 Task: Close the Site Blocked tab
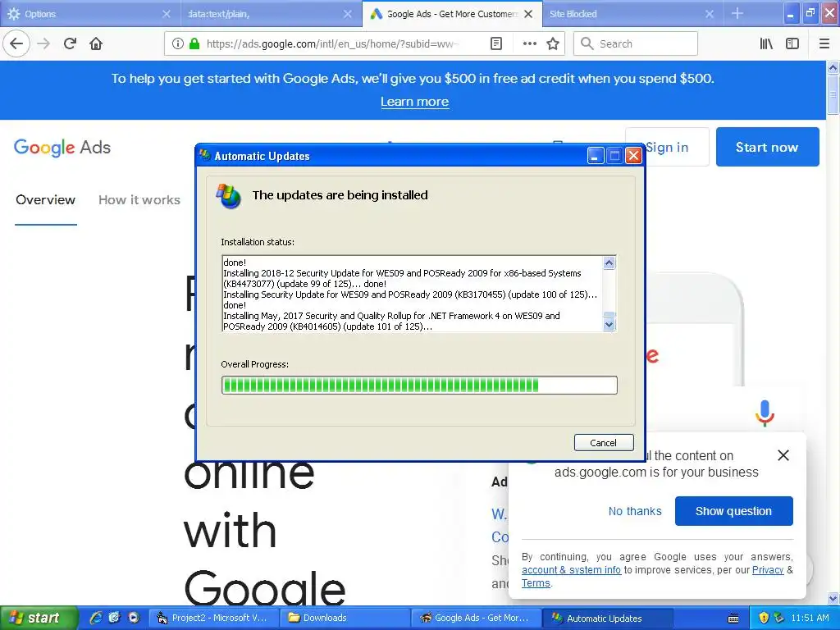(x=710, y=14)
